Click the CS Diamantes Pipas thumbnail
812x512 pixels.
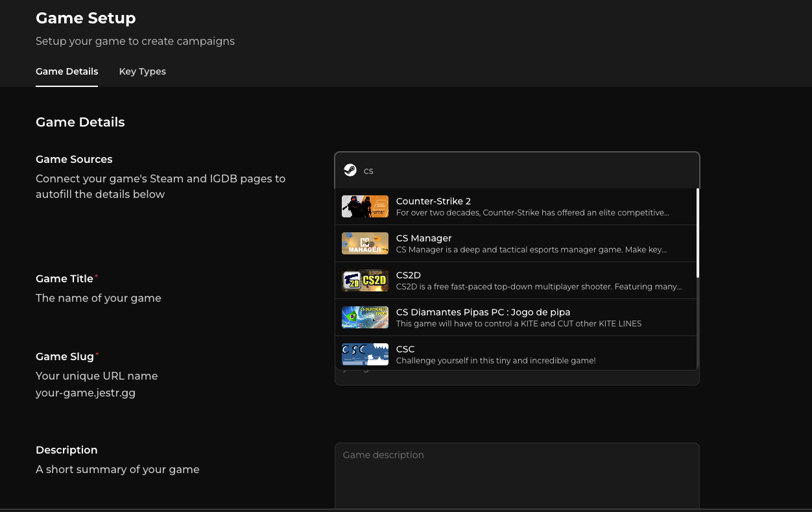coord(365,317)
